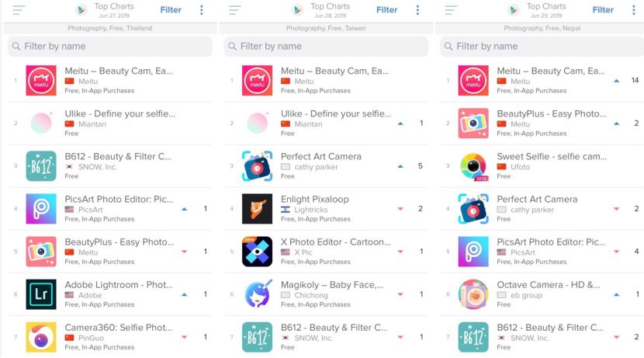This screenshot has height=358, width=644.
Task: Tap the Google Play icon in the Nepal panel
Action: 513,10
